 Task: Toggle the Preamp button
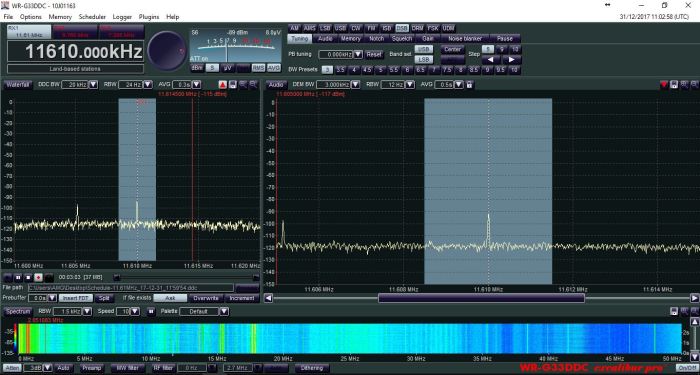tap(91, 368)
